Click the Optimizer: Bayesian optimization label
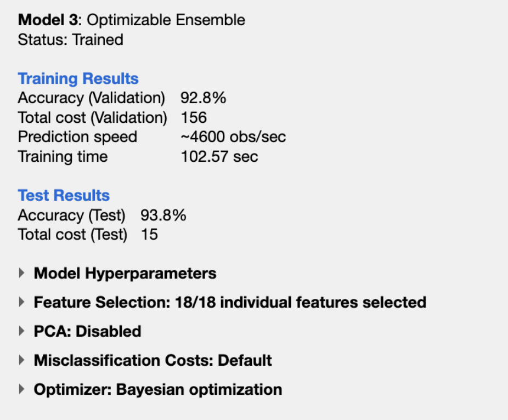Image resolution: width=508 pixels, height=420 pixels. point(158,389)
